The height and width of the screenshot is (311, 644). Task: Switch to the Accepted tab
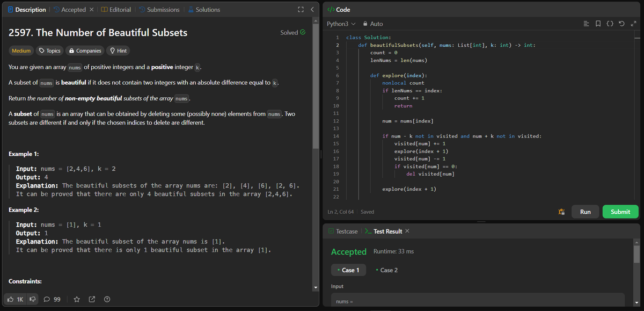[x=70, y=10]
